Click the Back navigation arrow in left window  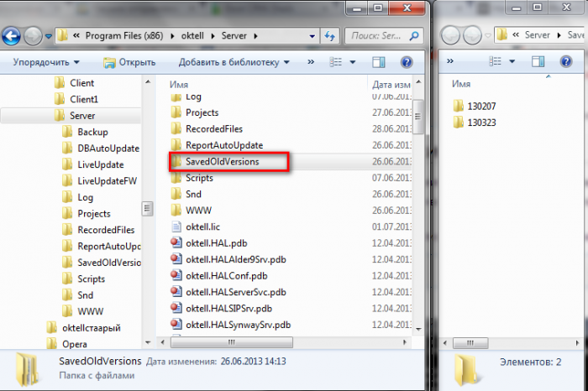pyautogui.click(x=12, y=36)
